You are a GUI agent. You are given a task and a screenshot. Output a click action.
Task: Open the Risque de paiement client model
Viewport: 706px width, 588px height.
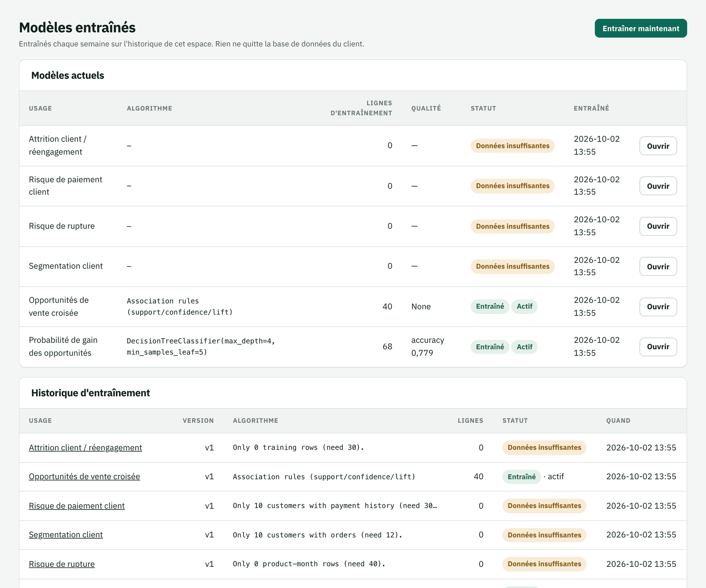(658, 186)
